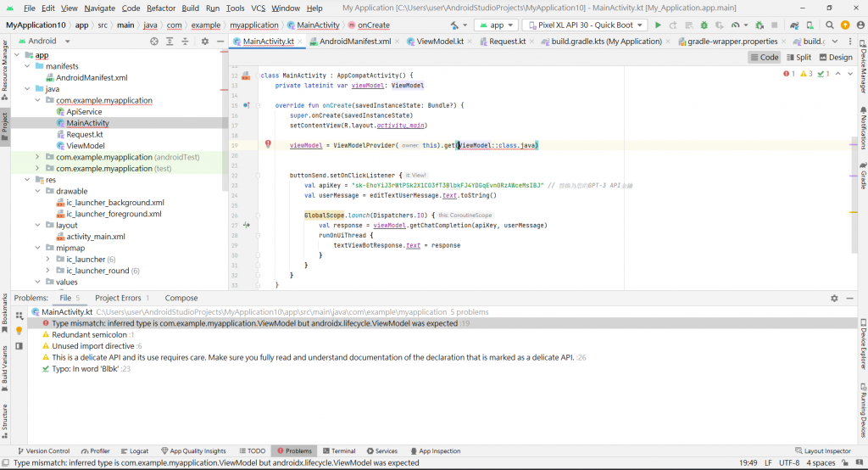
Task: Expand All in the Project panel toolbar
Action: point(170,41)
